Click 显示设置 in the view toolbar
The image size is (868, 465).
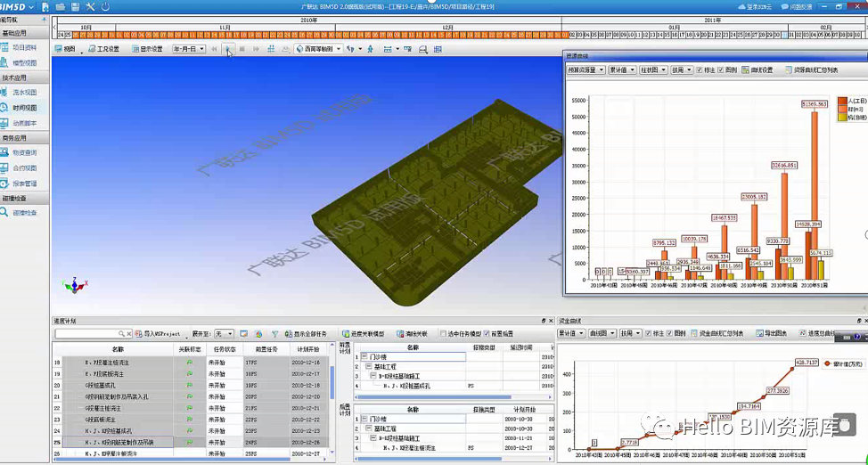coord(147,49)
